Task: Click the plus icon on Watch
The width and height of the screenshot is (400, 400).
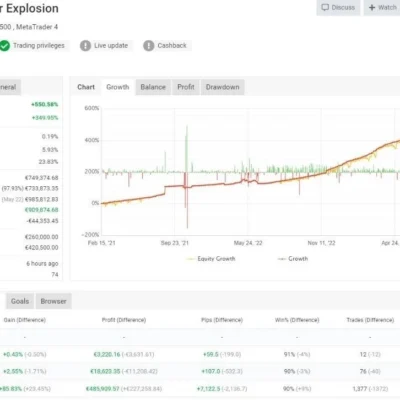Action: click(372, 7)
